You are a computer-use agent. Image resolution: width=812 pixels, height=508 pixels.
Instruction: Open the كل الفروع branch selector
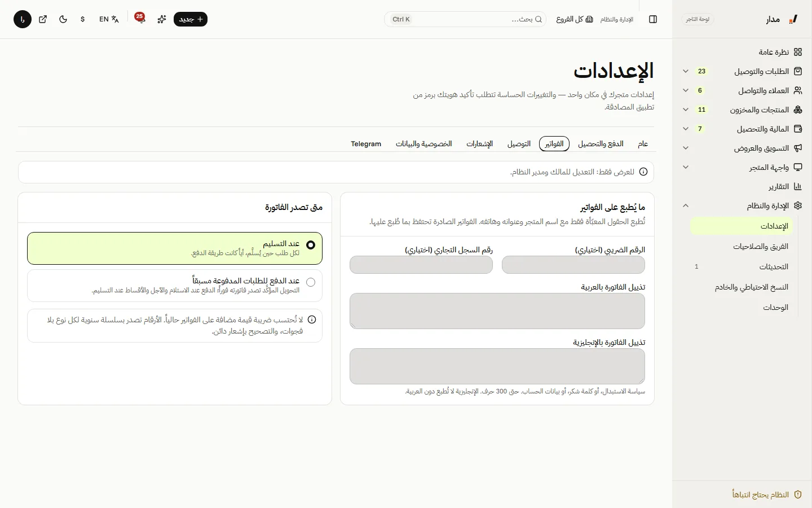(575, 19)
